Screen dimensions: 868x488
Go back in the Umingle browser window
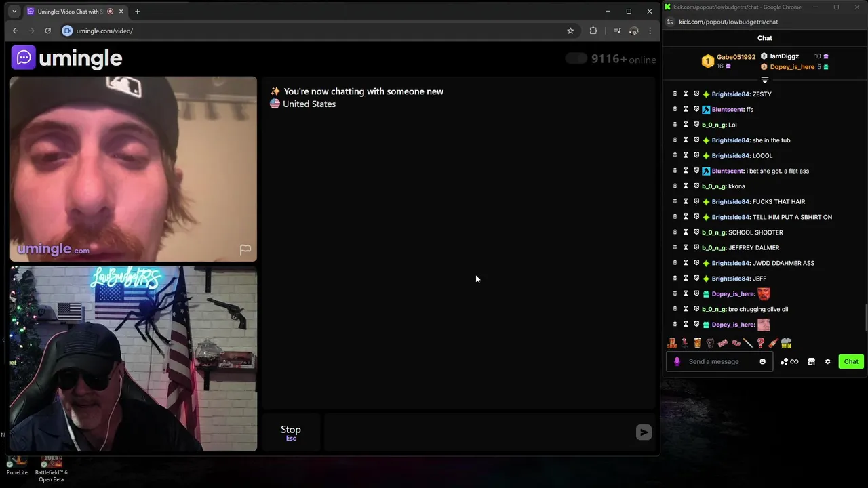click(x=15, y=30)
